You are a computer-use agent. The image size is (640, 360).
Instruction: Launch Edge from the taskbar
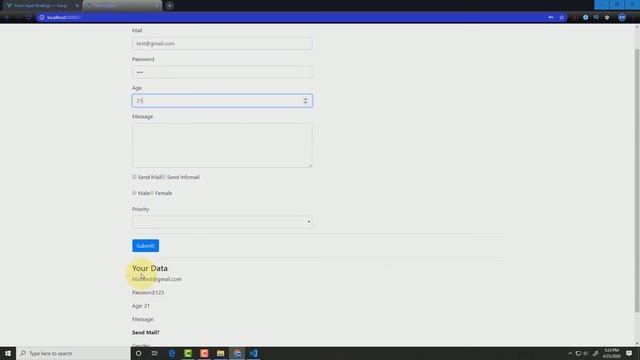point(172,353)
